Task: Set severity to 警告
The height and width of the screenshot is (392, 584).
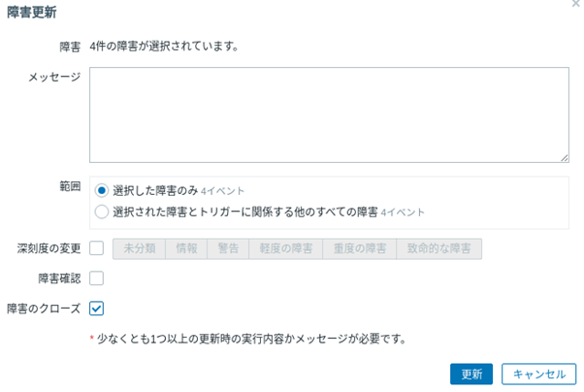Action: (x=229, y=248)
